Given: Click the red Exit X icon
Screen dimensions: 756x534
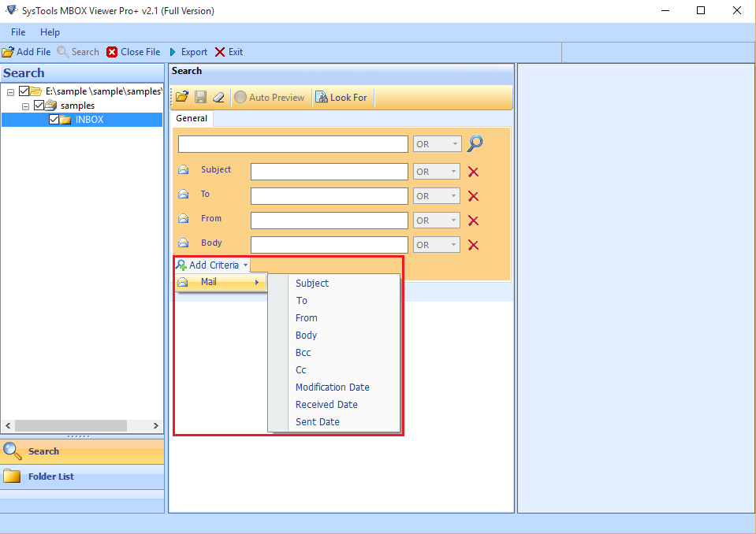Looking at the screenshot, I should click(x=220, y=52).
